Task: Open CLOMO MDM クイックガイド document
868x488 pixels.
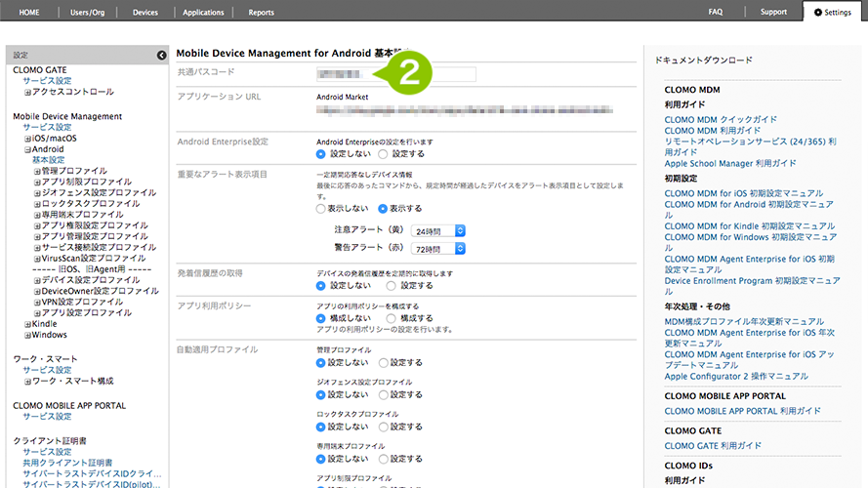Action: (721, 119)
